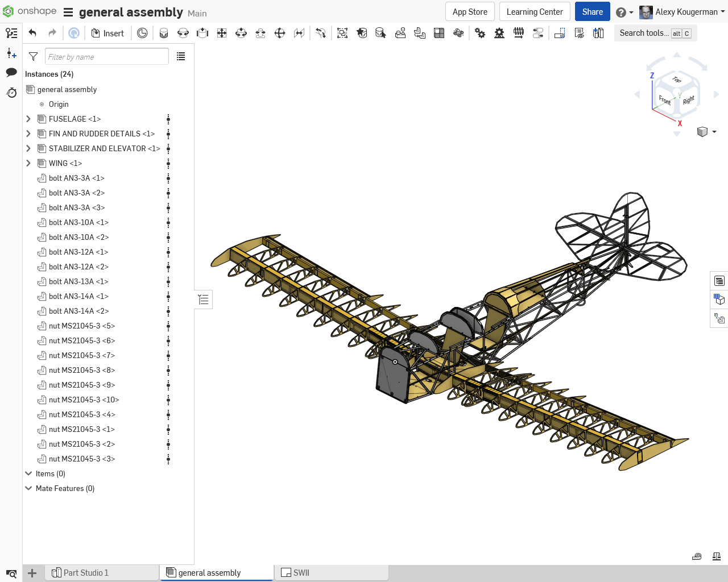Toggle the panel collapse handle at viewport edge
The height and width of the screenshot is (582, 728).
tap(204, 300)
